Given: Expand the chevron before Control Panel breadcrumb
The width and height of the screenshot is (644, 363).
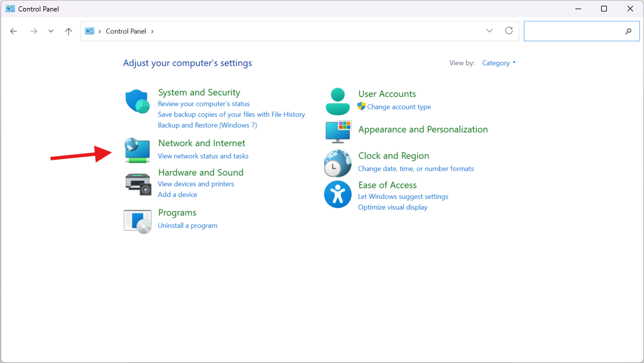Looking at the screenshot, I should 100,31.
